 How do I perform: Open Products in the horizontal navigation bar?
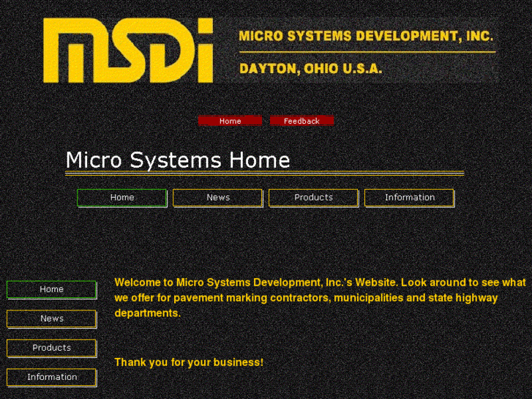(313, 198)
